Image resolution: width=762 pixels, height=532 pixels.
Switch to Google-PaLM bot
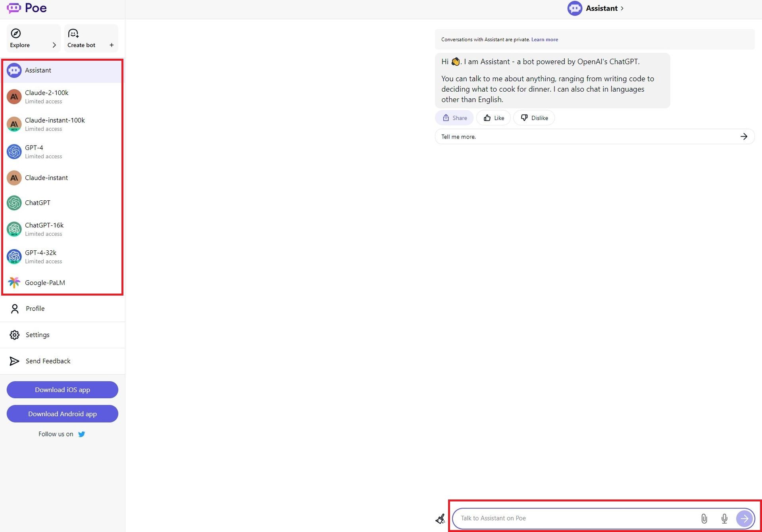coord(44,282)
